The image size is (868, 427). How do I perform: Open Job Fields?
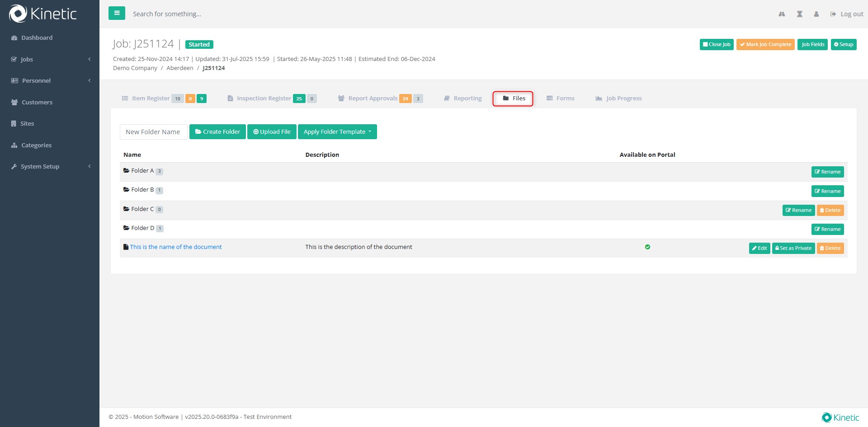click(x=812, y=44)
